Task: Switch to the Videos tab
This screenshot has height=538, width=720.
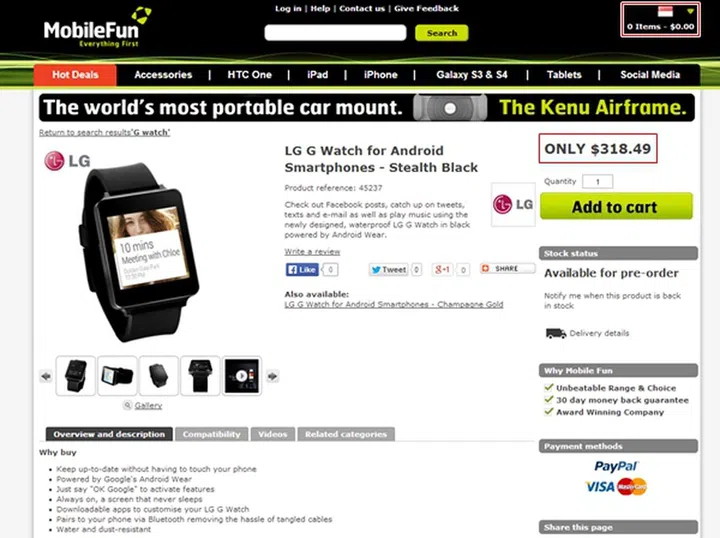Action: click(273, 434)
